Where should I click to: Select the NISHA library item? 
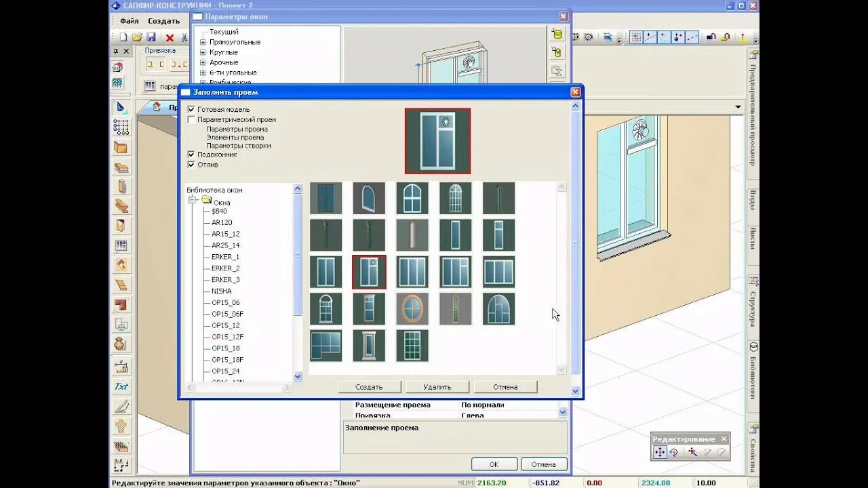point(221,291)
